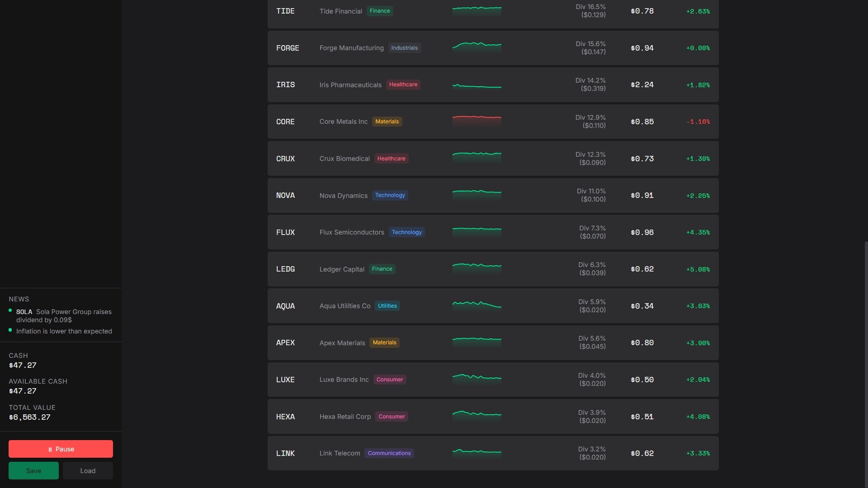The image size is (868, 488).
Task: Click the Load button
Action: pos(88,470)
